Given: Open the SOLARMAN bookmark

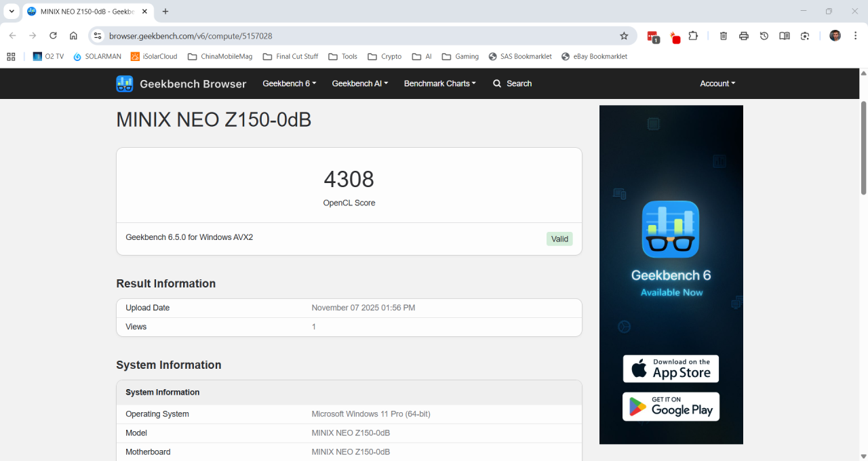Looking at the screenshot, I should coord(97,56).
